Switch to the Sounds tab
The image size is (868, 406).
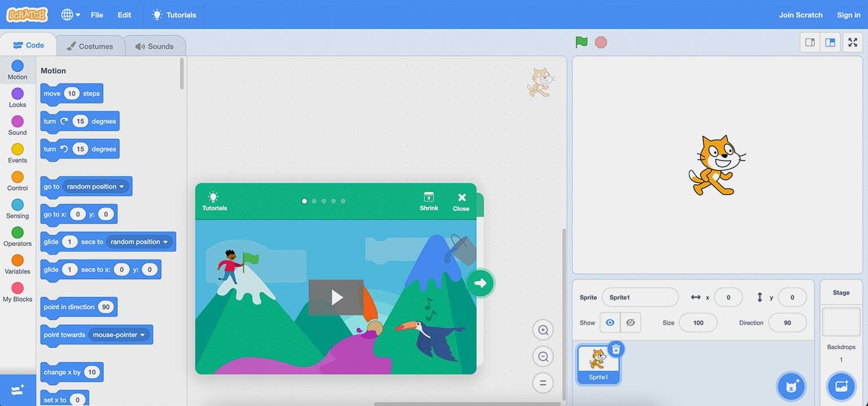154,46
